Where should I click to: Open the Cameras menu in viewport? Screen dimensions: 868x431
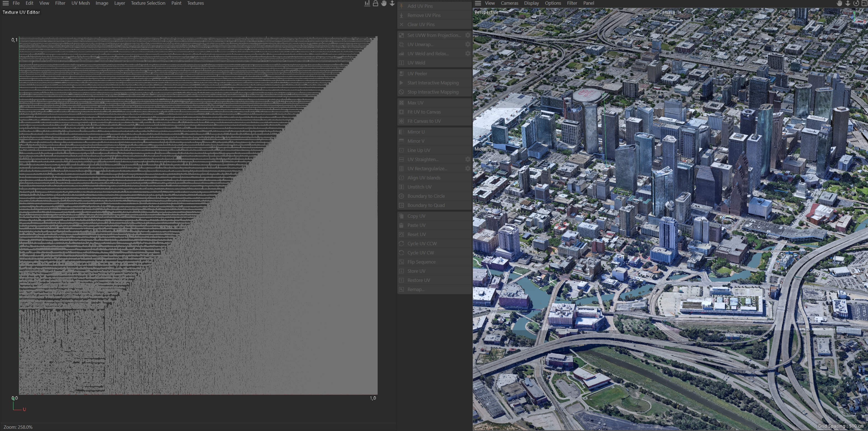click(509, 3)
